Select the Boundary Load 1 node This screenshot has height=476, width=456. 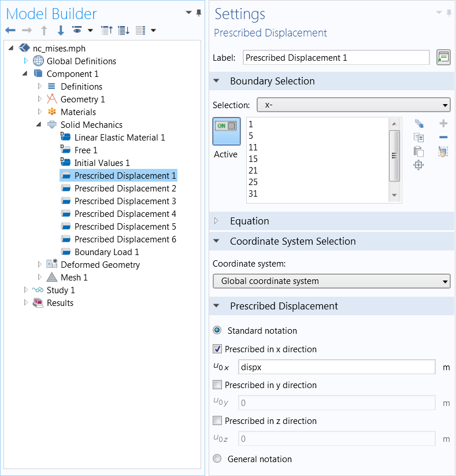[107, 252]
